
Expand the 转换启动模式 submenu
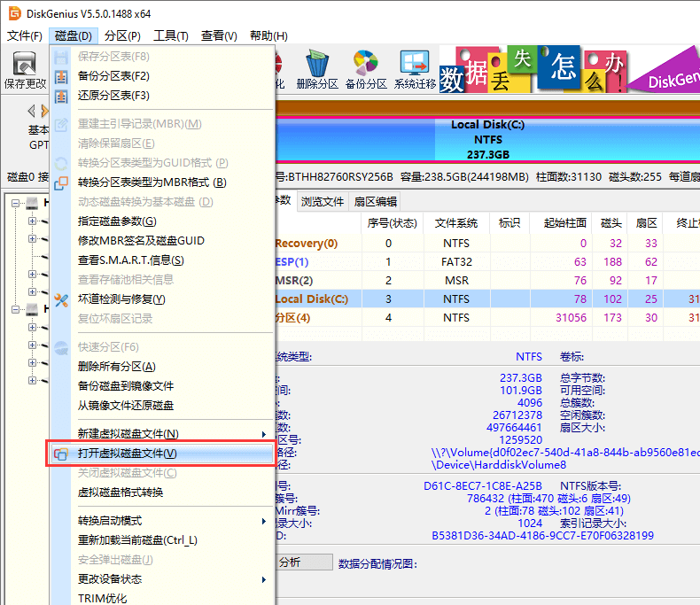[161, 521]
